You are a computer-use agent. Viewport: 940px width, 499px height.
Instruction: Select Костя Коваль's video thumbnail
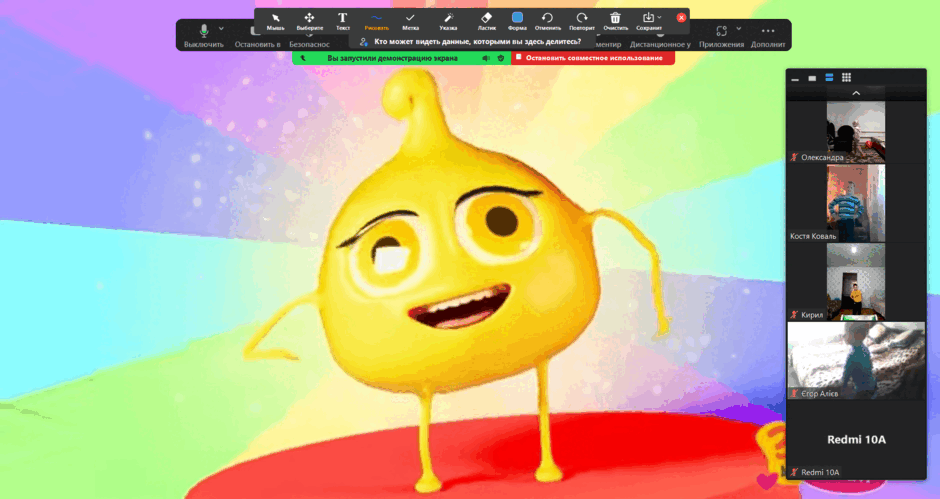click(x=855, y=203)
